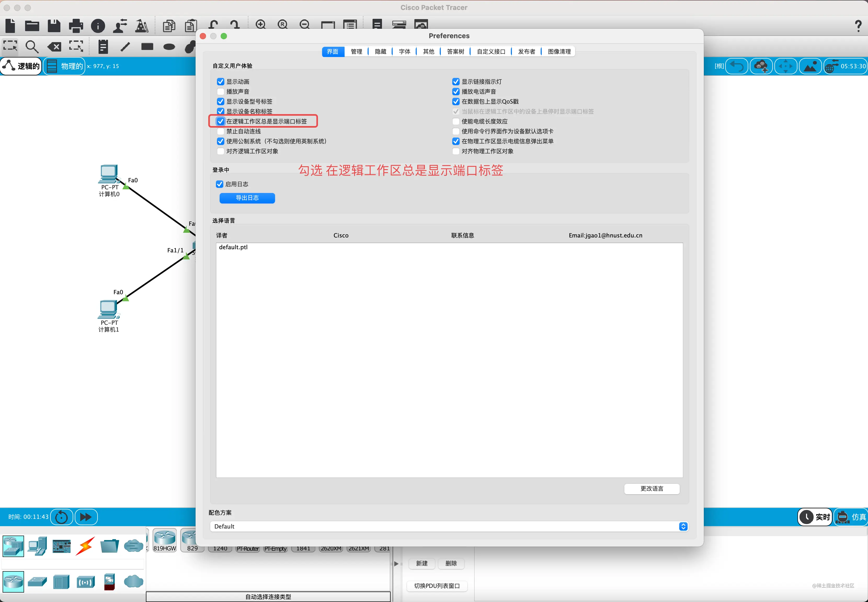Viewport: 868px width, 602px height.
Task: Select the Draw Rectangle tool
Action: point(147,46)
